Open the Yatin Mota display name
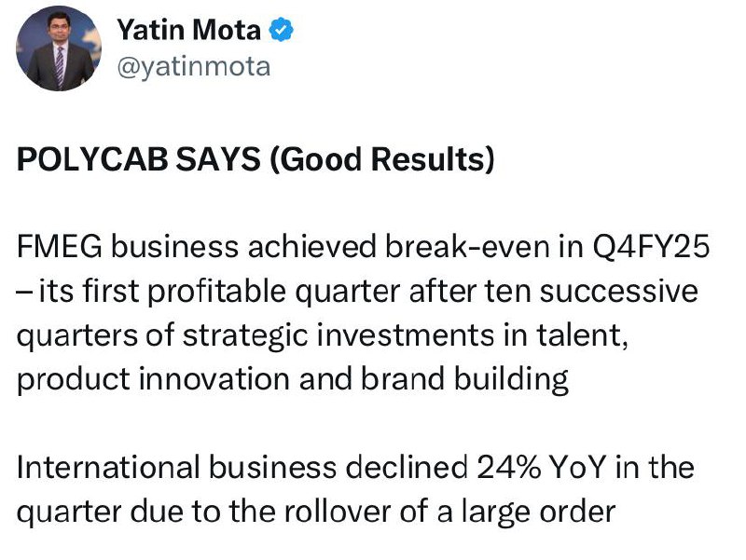746x560 pixels. (x=189, y=30)
